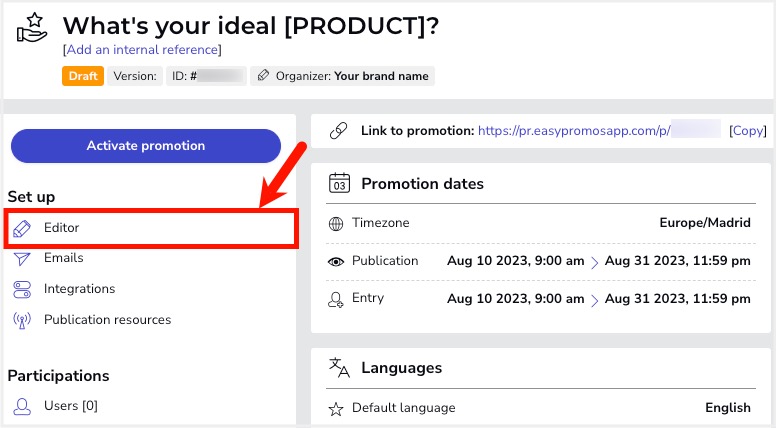The image size is (776, 428).
Task: Click the hand with star promotion icon
Action: [x=32, y=28]
